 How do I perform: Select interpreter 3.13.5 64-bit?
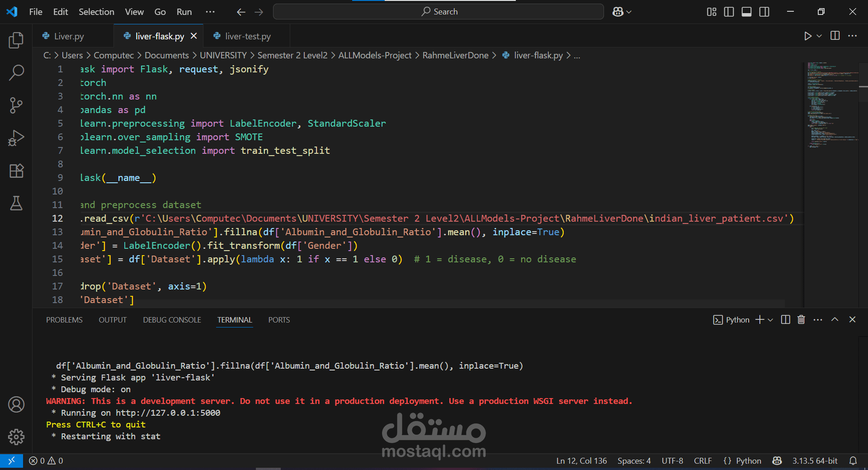coord(815,461)
